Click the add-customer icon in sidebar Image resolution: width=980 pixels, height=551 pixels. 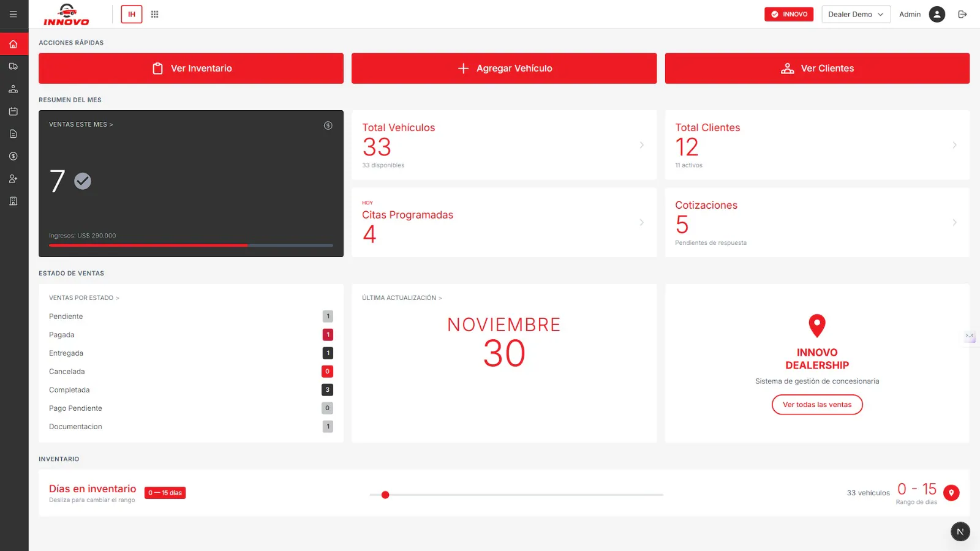tap(13, 178)
